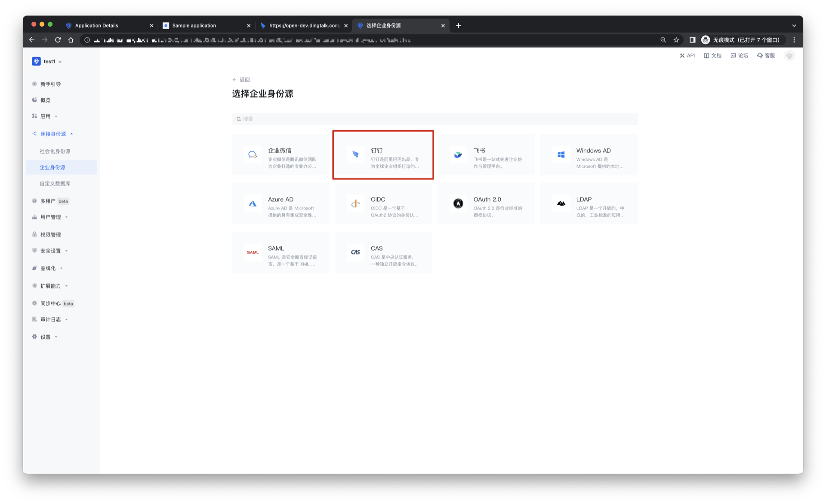
Task: Click the LDAP logo icon
Action: coord(561,203)
